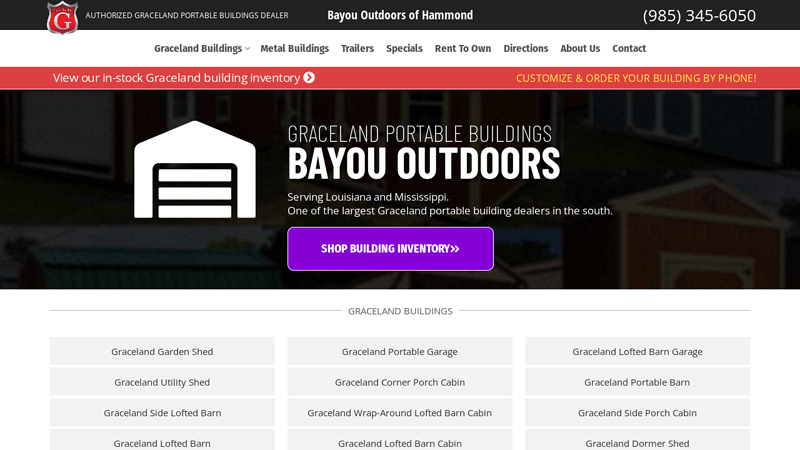Open the About Us page
This screenshot has width=800, height=450.
pyautogui.click(x=580, y=48)
